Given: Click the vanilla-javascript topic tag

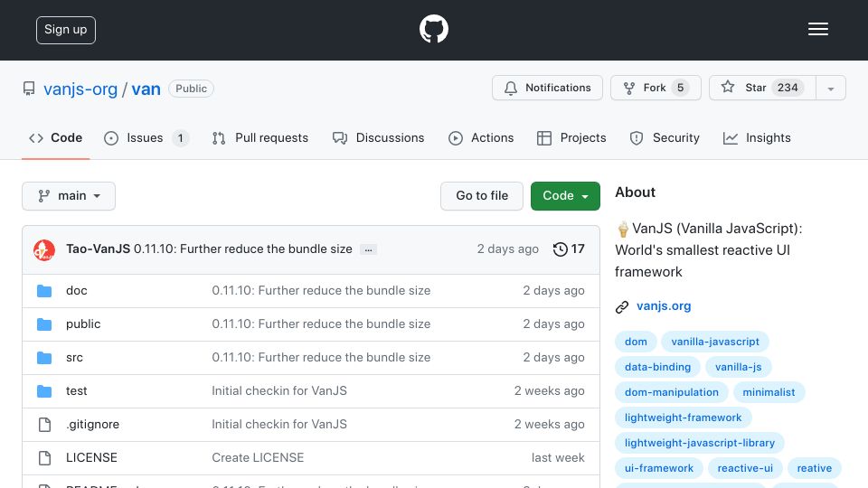Looking at the screenshot, I should pyautogui.click(x=715, y=342).
